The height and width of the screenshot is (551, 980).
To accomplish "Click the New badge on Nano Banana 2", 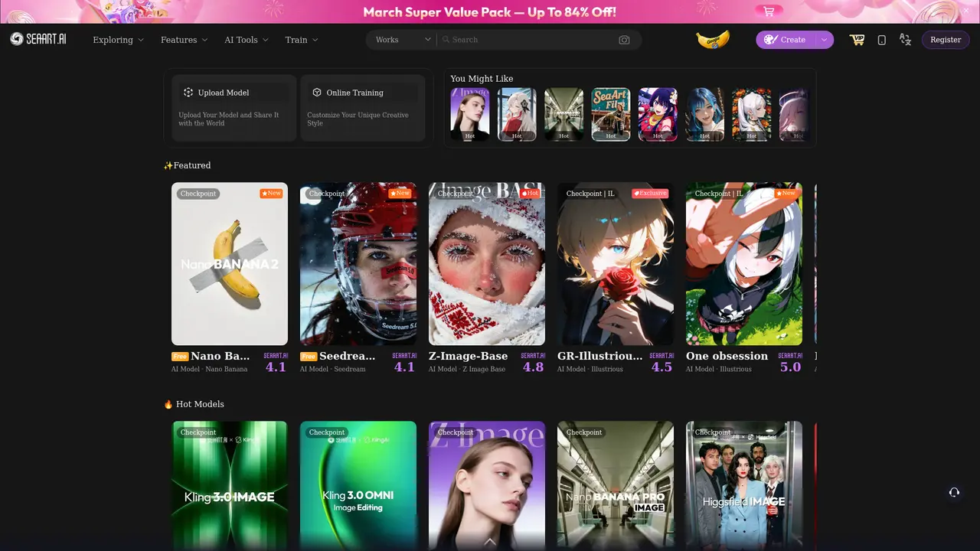I will coord(271,194).
